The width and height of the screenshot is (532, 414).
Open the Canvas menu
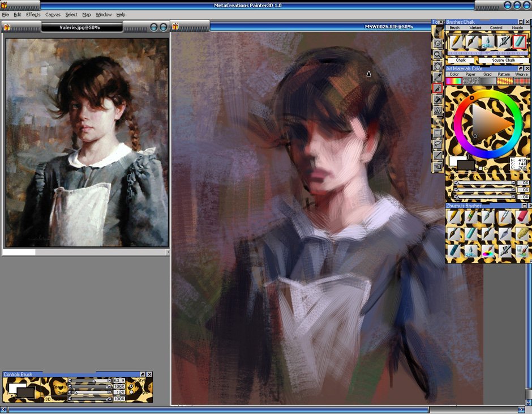(53, 15)
